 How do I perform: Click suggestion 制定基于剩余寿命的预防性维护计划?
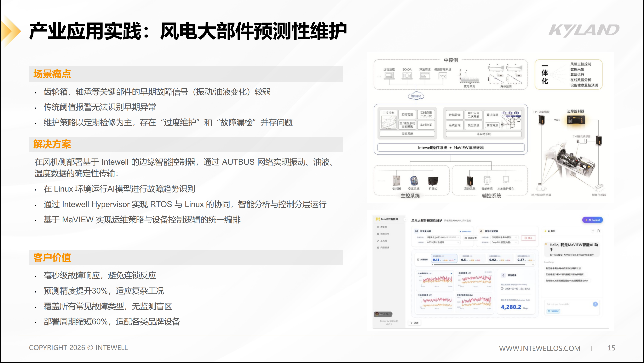click(563, 268)
